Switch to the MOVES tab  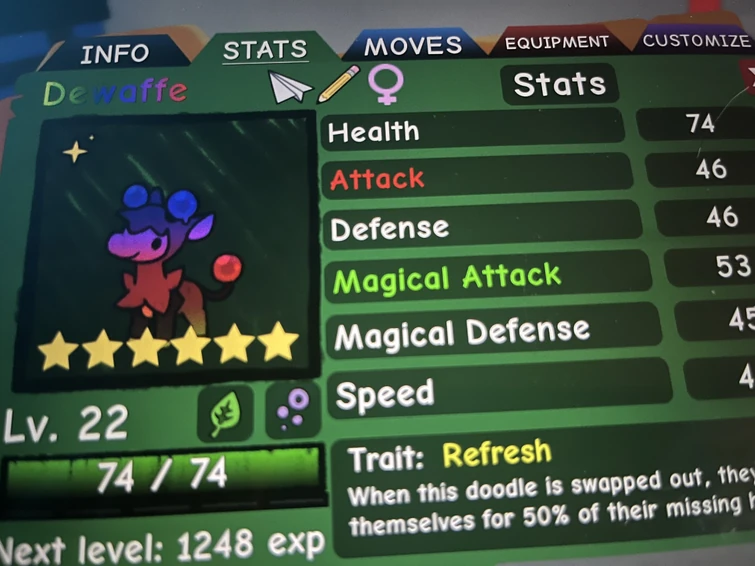click(413, 46)
